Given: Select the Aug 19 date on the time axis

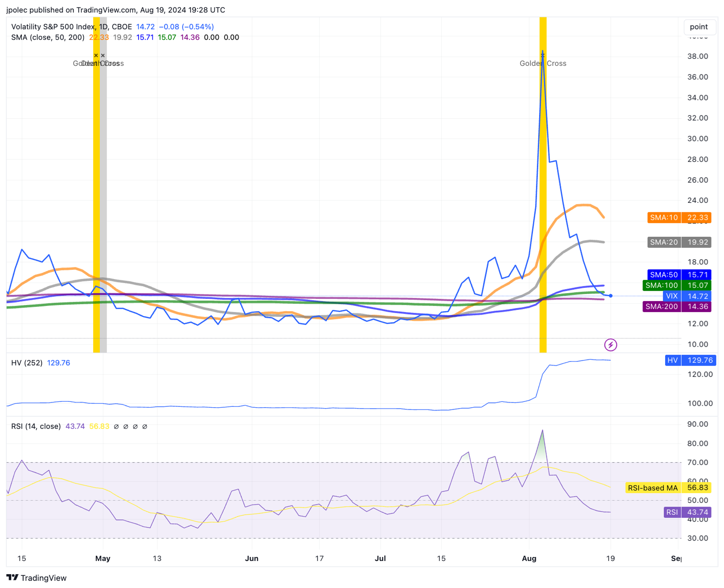Looking at the screenshot, I should (611, 558).
